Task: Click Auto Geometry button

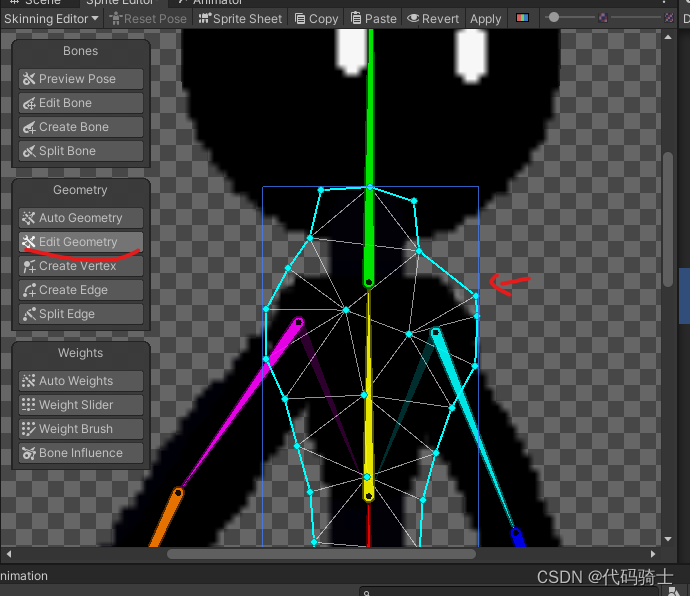Action: click(81, 218)
